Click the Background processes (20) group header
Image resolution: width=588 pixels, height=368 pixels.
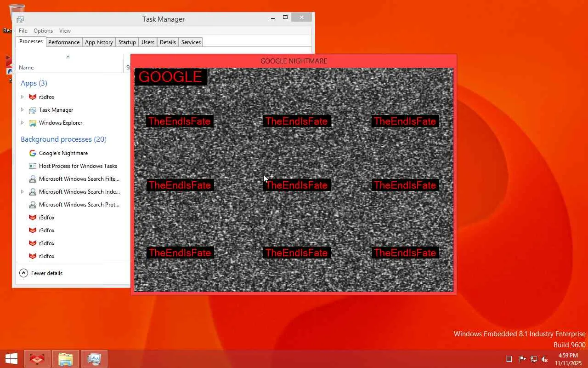[x=63, y=139]
